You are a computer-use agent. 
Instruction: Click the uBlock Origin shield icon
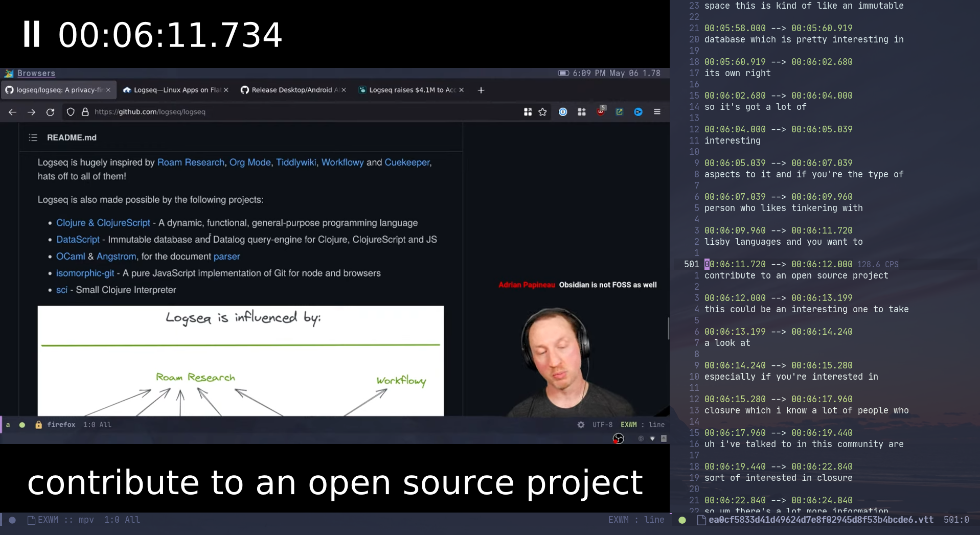(x=601, y=112)
